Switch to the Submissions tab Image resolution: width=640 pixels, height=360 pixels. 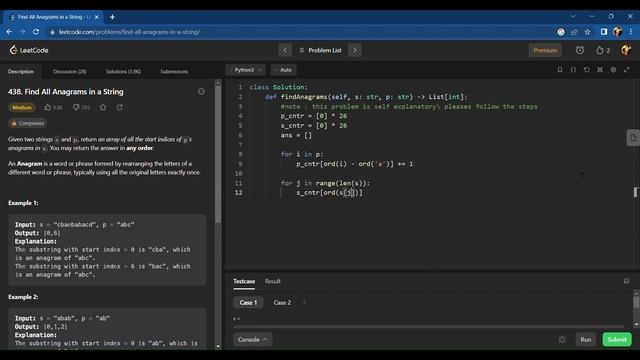[x=174, y=71]
